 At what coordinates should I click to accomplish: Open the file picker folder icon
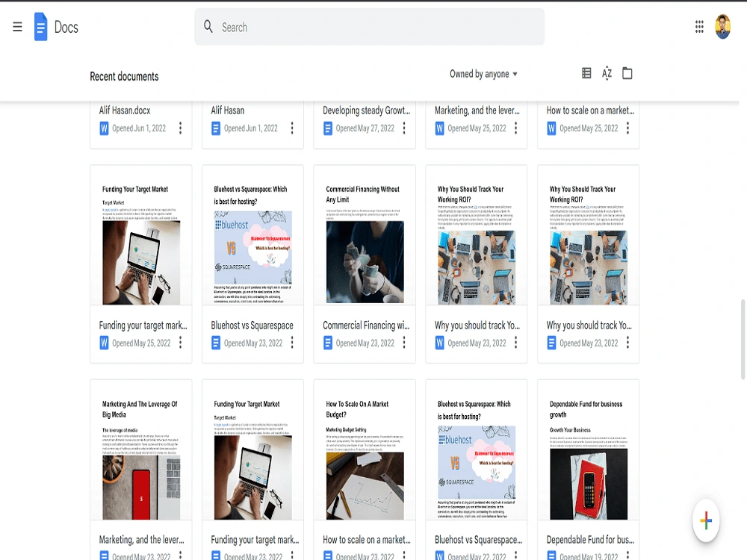pos(627,73)
